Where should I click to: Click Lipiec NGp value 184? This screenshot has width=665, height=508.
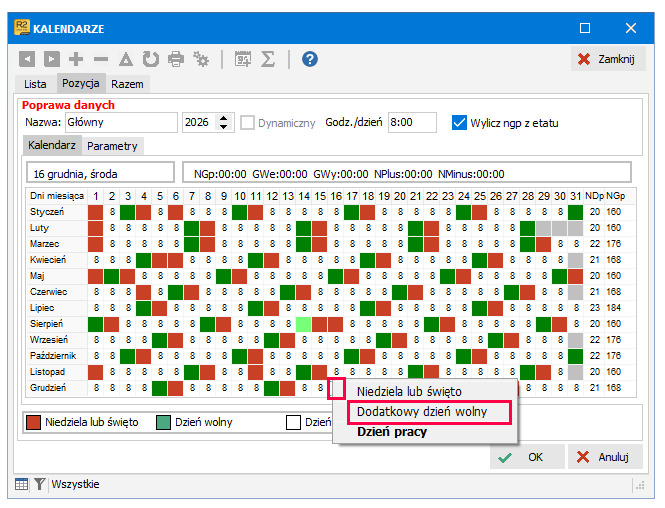(x=614, y=308)
